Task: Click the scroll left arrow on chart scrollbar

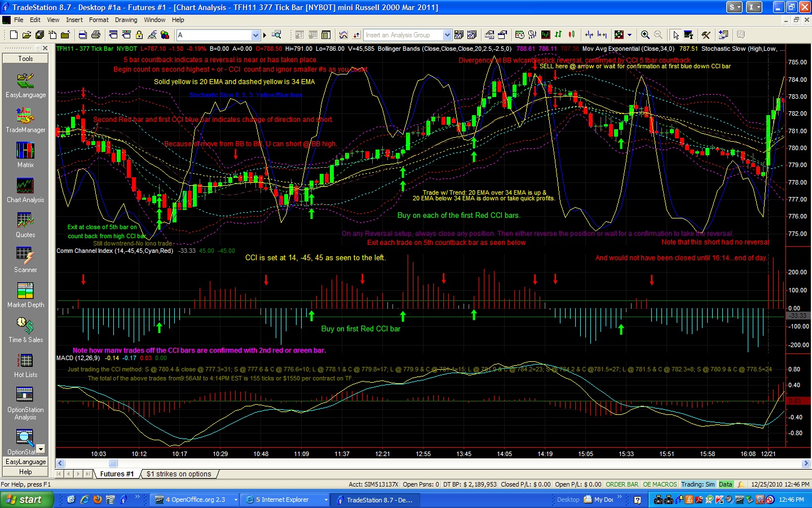Action: pos(60,463)
